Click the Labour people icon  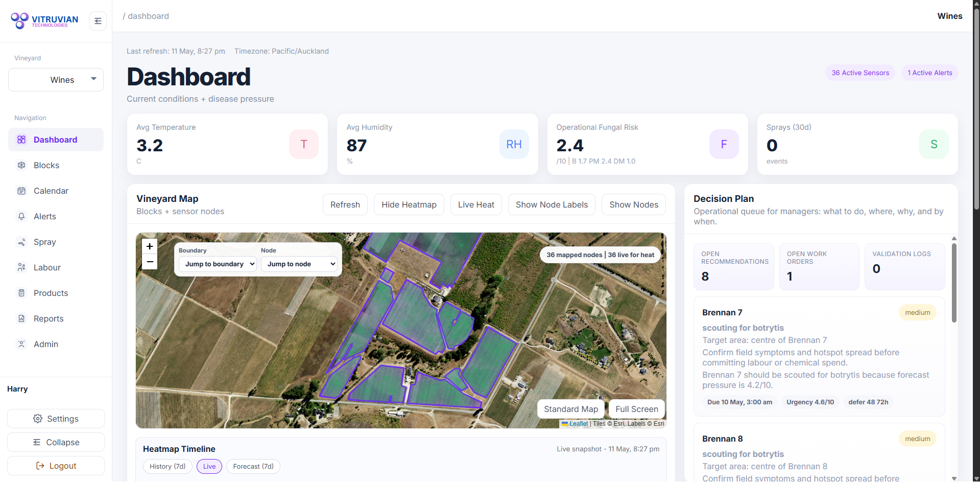[21, 267]
